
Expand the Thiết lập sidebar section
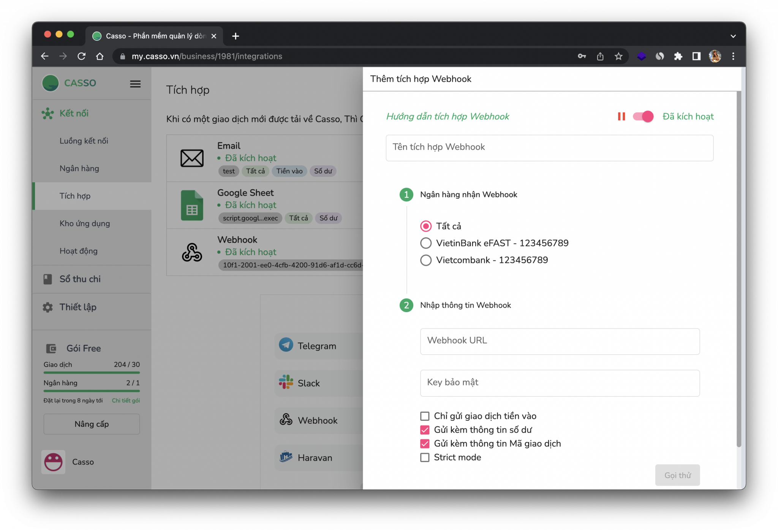pos(78,307)
